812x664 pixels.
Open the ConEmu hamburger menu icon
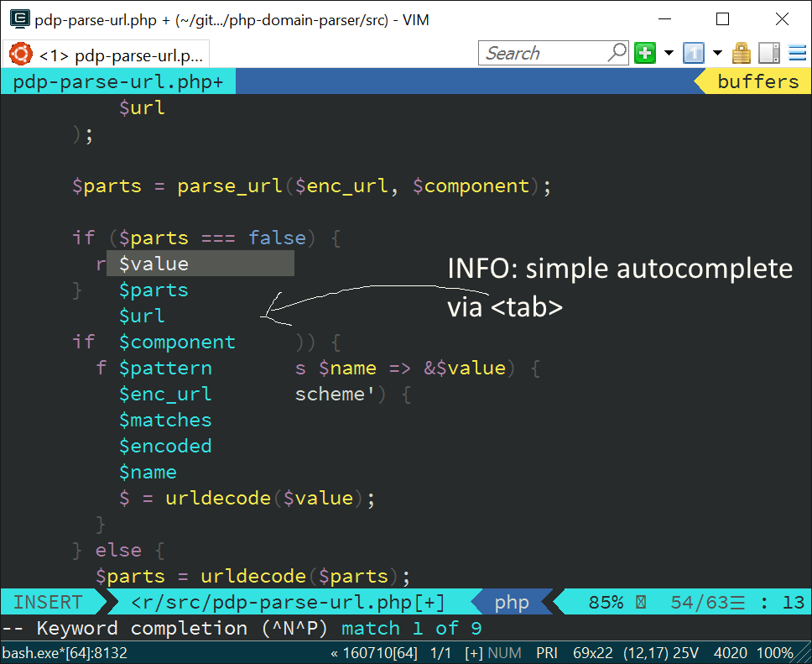tap(798, 52)
